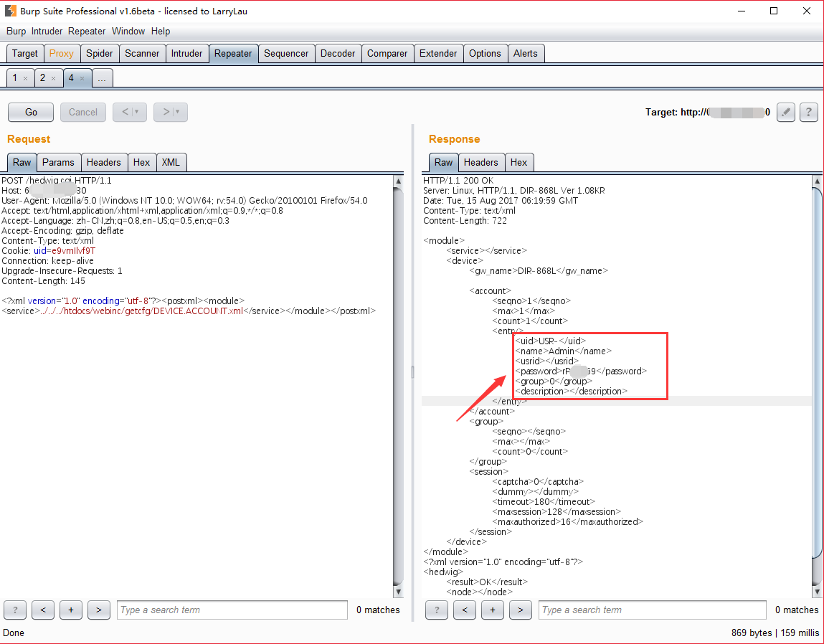Viewport: 824px width, 644px height.
Task: Select Repeater request tab 2
Action: (x=42, y=77)
